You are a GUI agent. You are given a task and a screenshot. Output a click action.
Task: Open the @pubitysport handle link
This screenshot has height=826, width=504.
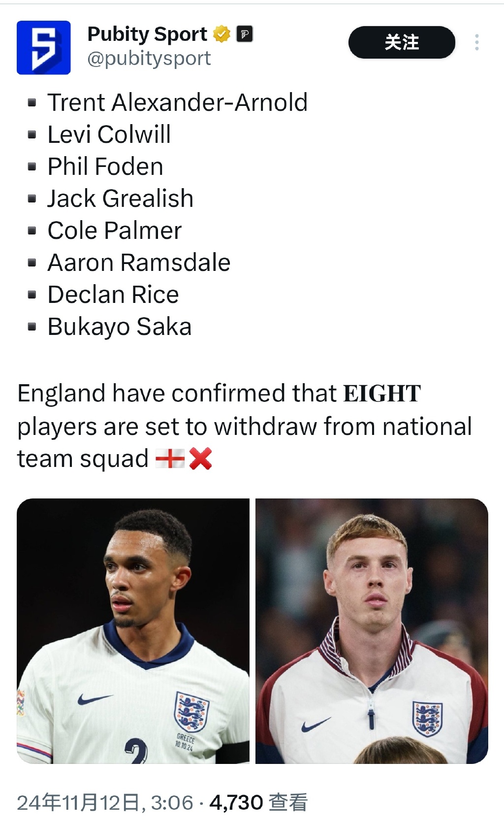pyautogui.click(x=149, y=59)
